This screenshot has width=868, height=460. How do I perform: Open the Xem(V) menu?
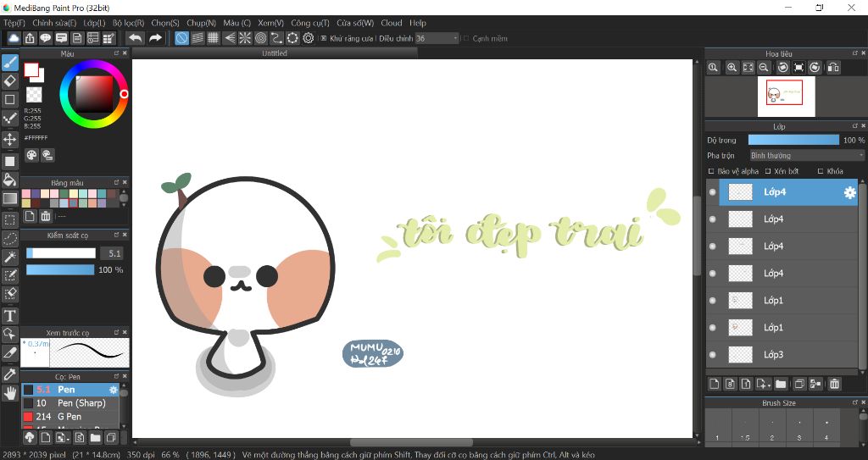coord(270,23)
